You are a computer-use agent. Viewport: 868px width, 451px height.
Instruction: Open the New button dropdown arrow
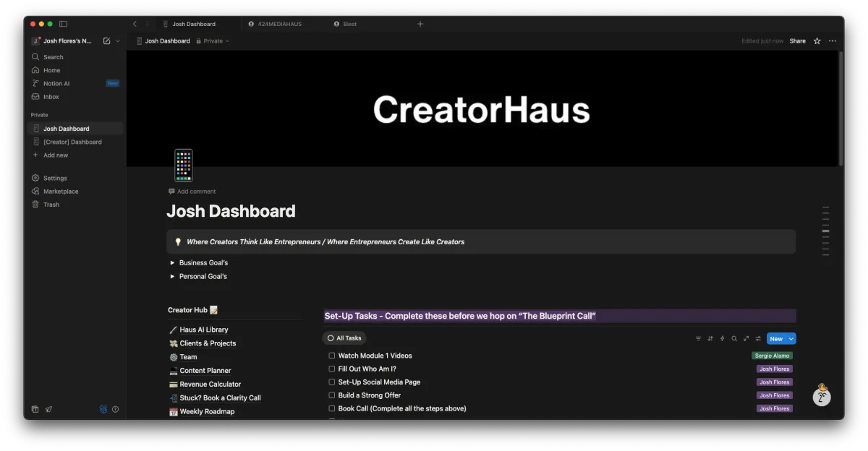(791, 338)
